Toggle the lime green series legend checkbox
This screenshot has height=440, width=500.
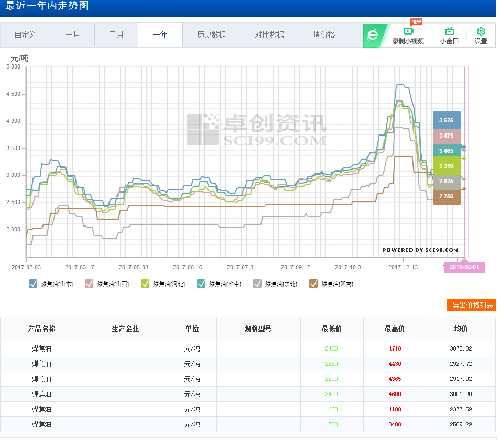145,284
